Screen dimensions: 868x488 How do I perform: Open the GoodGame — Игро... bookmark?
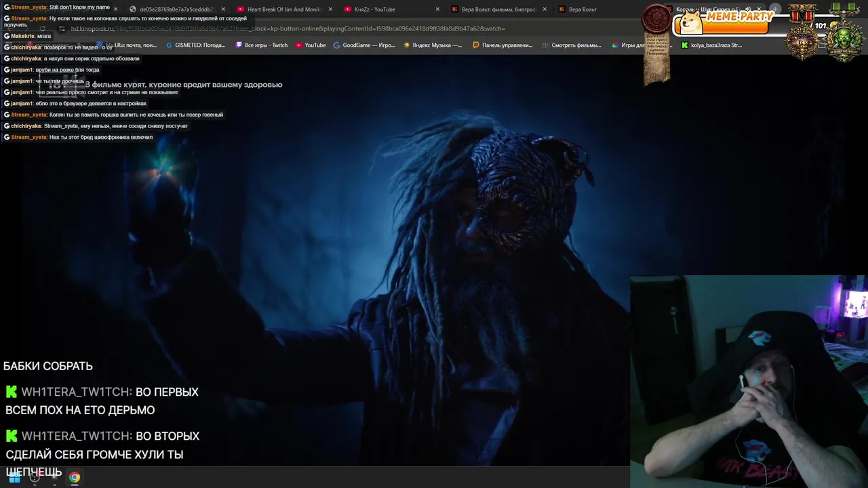click(x=363, y=45)
